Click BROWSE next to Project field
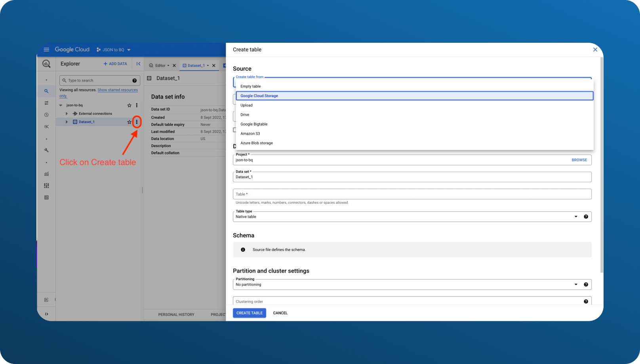Image resolution: width=640 pixels, height=364 pixels. tap(579, 160)
